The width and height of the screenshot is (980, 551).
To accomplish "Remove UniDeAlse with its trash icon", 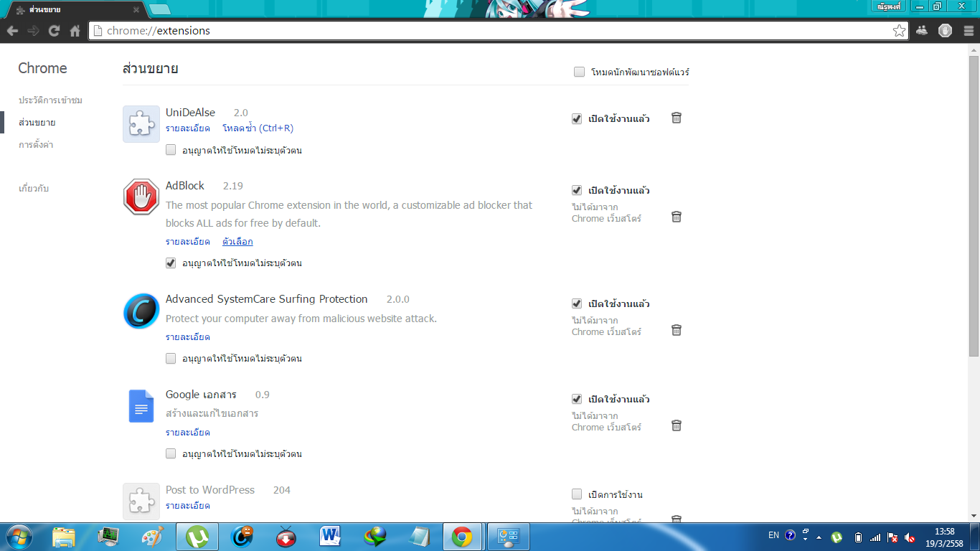I will tap(676, 118).
